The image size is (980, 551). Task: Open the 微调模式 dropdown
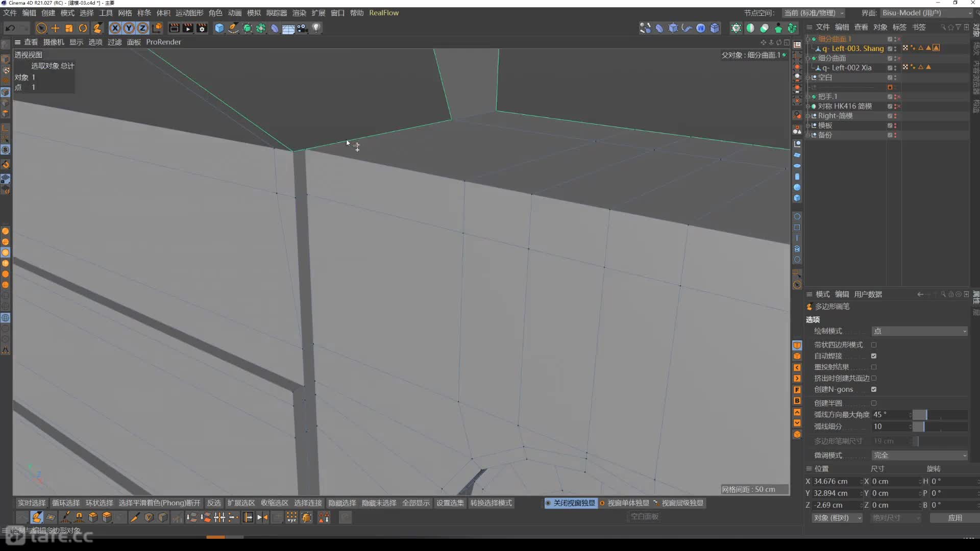919,455
